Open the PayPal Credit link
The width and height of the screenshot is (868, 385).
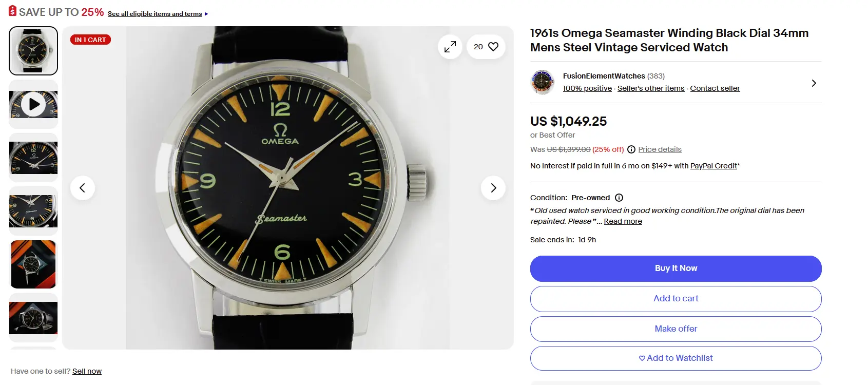[x=713, y=166]
